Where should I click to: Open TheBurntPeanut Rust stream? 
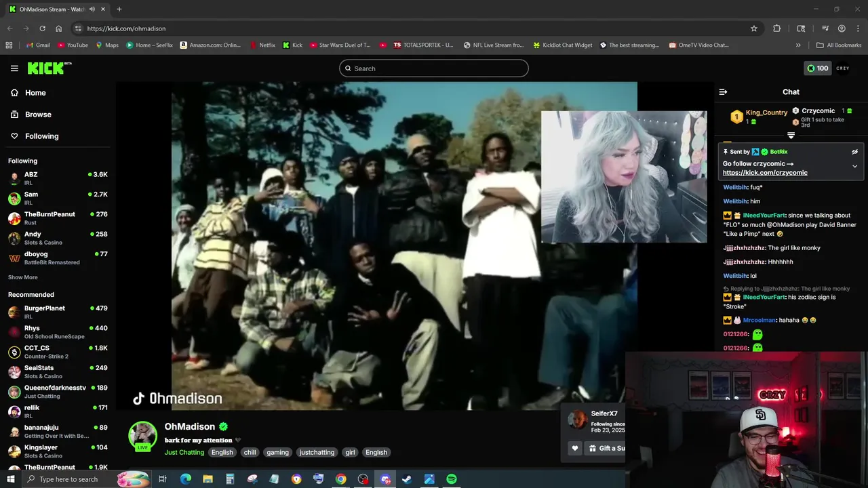58,218
